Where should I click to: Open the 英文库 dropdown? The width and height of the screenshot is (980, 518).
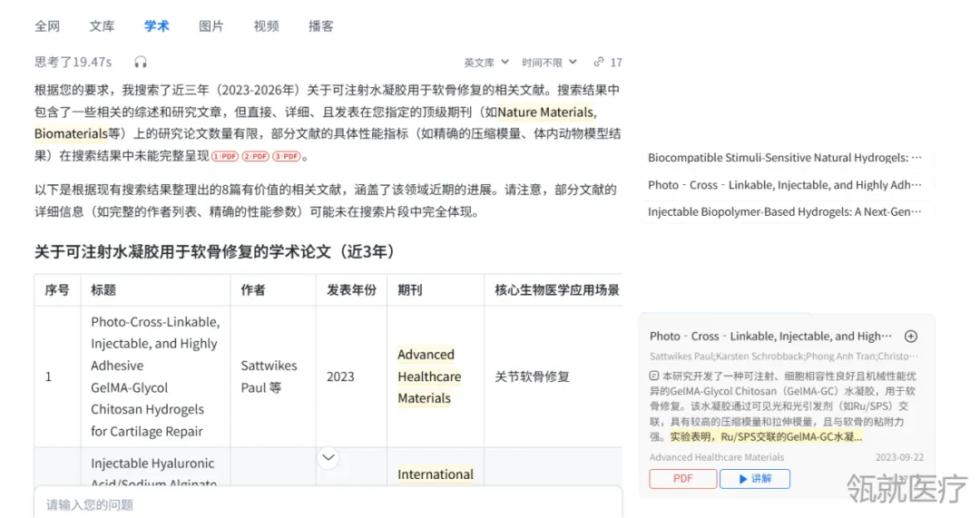(486, 63)
